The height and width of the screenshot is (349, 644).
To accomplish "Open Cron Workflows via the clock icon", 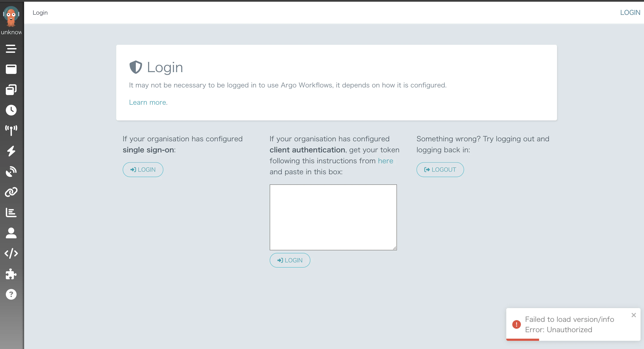I will (x=11, y=110).
